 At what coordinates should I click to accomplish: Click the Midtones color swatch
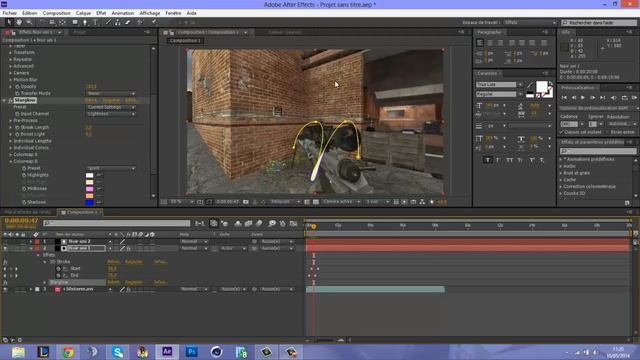tap(89, 189)
